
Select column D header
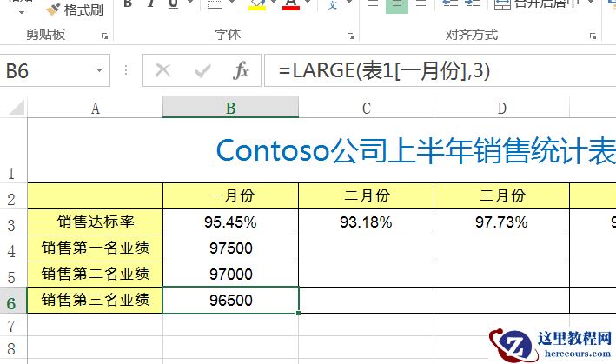(501, 108)
